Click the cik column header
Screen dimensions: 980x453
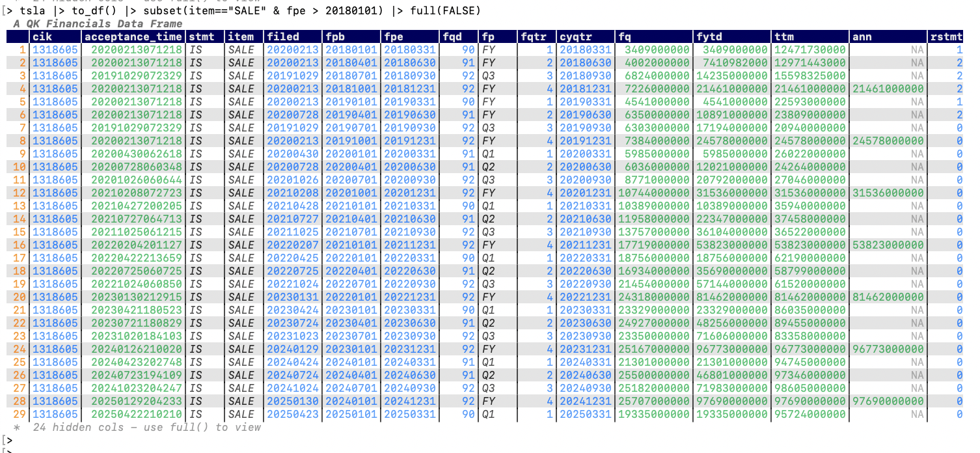42,36
